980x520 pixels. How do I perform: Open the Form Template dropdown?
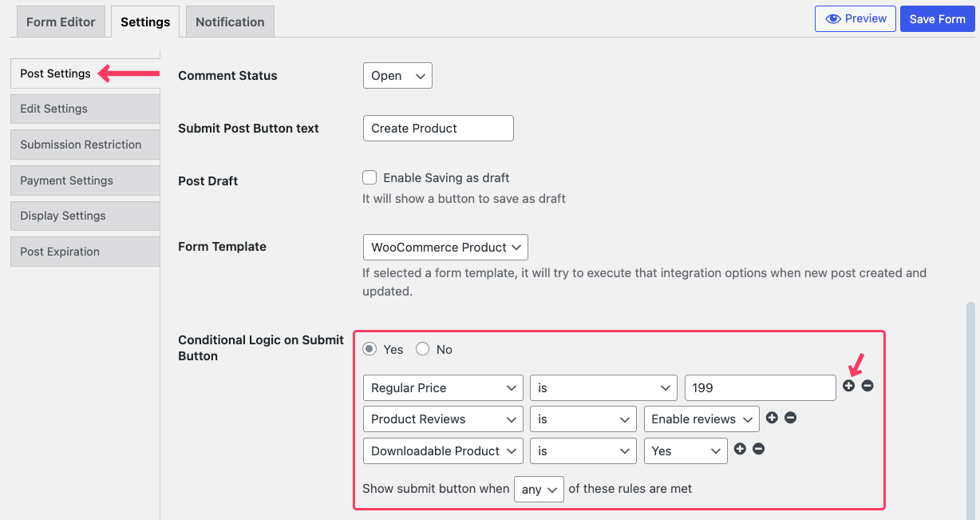445,247
